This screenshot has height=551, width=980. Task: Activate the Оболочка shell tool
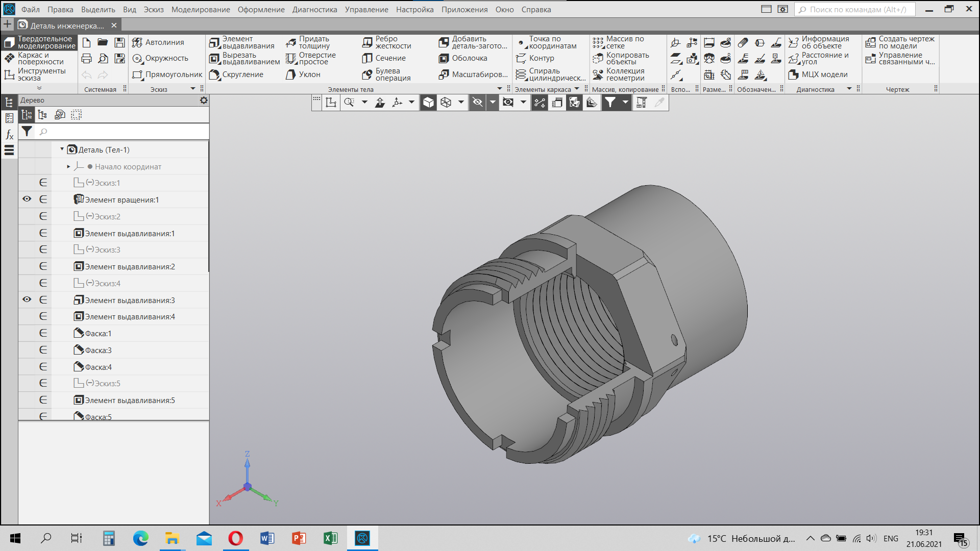click(x=463, y=58)
